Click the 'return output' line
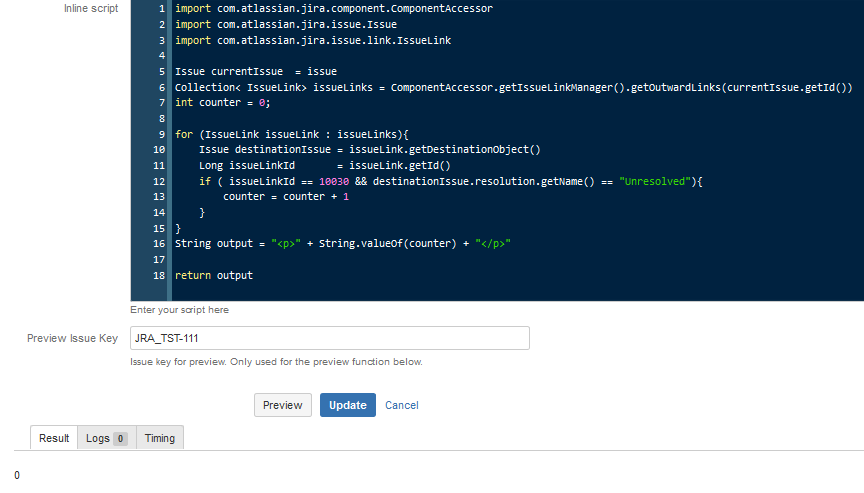Image resolution: width=864 pixels, height=493 pixels. pos(214,275)
